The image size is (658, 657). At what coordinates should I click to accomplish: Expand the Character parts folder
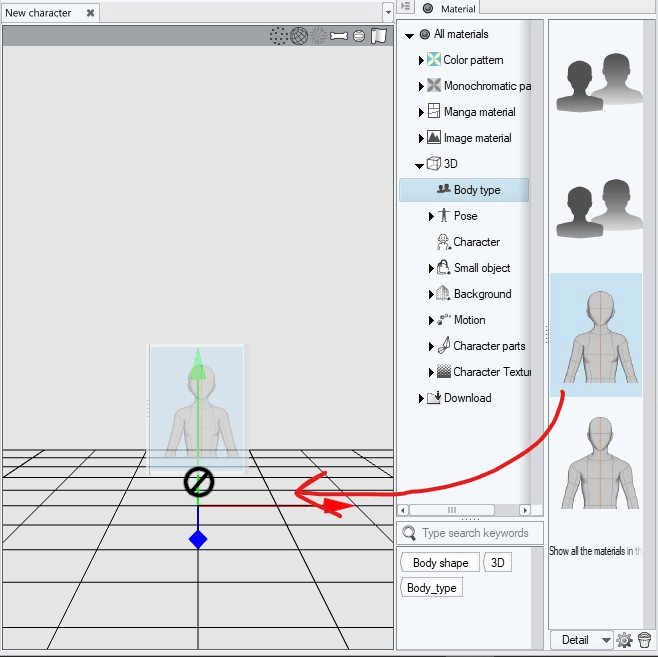[431, 347]
